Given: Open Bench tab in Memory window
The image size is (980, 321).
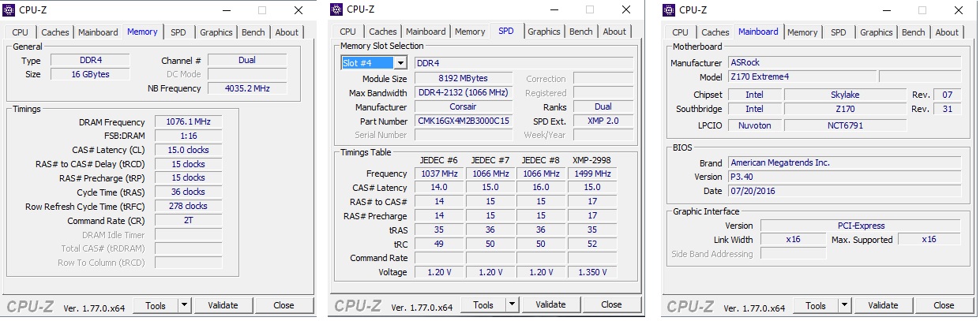Looking at the screenshot, I should (x=253, y=32).
